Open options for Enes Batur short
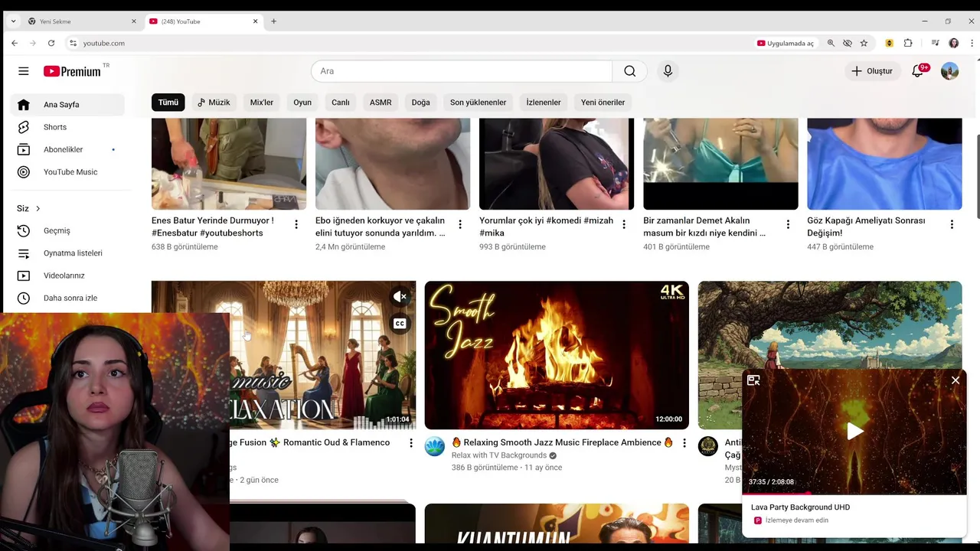Screen dimensions: 980x551 point(296,224)
